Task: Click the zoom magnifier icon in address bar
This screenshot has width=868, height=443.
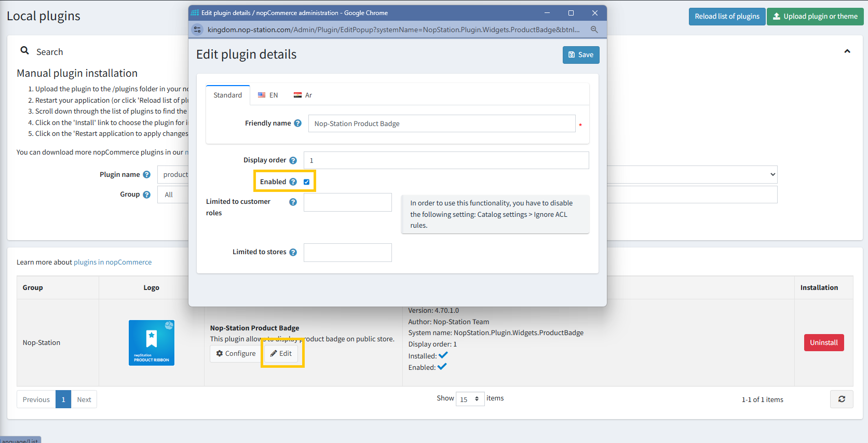Action: click(594, 30)
